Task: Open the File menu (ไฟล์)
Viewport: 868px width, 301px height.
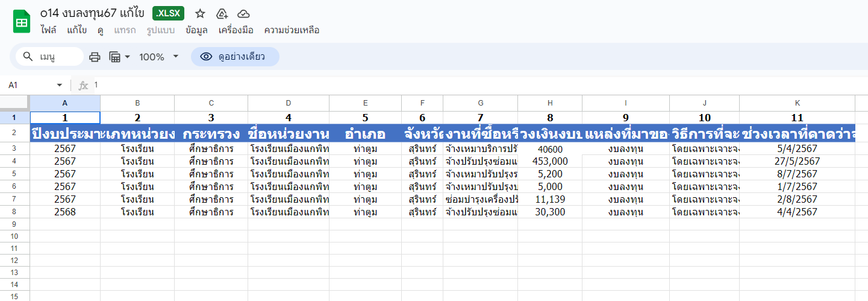Action: (x=49, y=30)
